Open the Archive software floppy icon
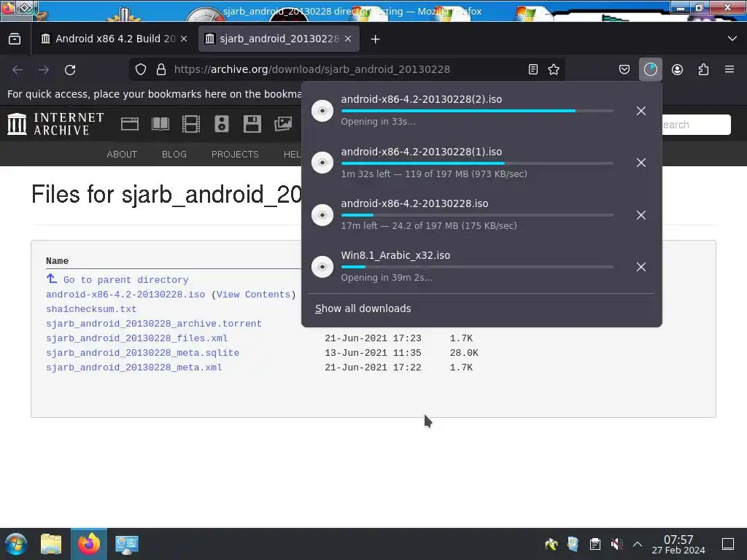Viewport: 747px width, 560px height. (252, 124)
